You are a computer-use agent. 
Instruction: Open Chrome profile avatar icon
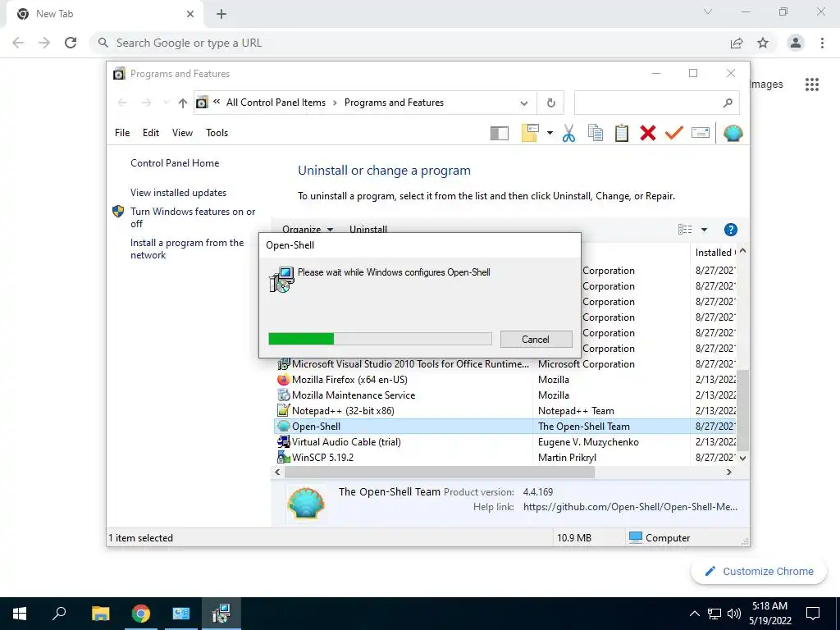tap(796, 43)
